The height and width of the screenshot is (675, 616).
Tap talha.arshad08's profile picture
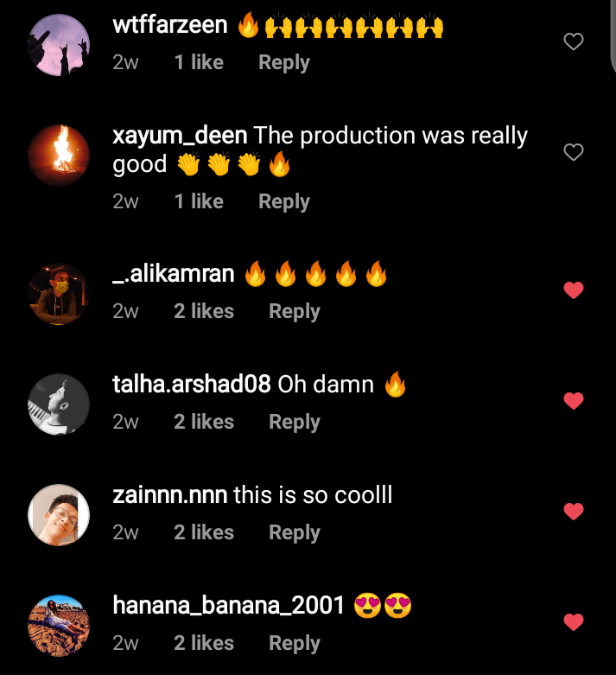coord(59,404)
